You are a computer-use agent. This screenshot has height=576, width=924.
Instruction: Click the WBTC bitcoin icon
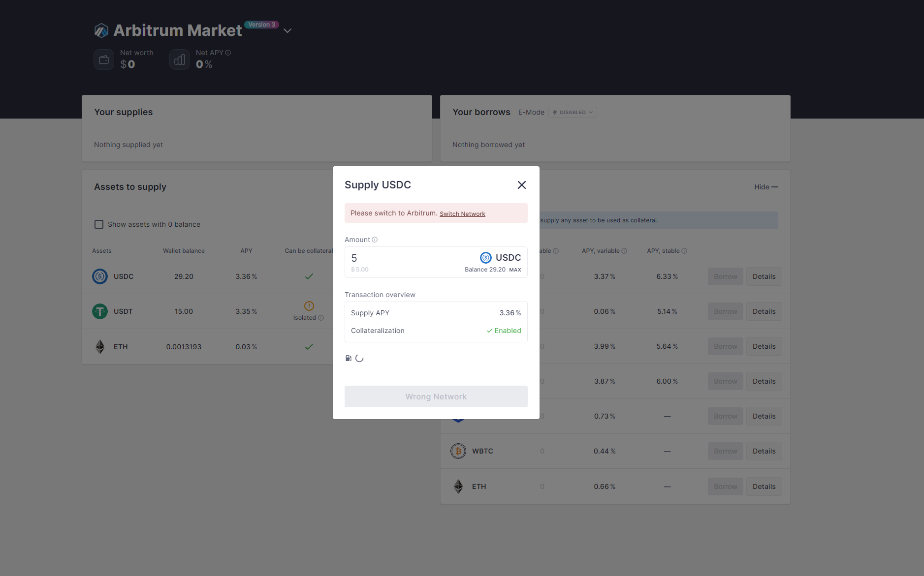click(458, 451)
